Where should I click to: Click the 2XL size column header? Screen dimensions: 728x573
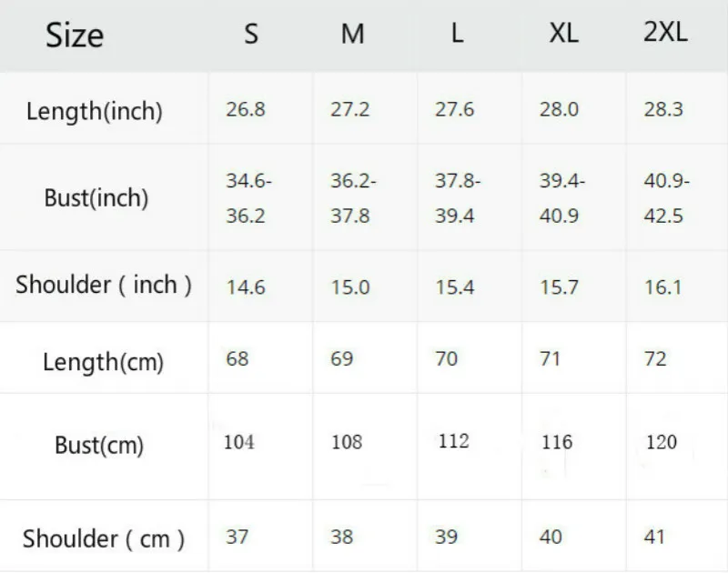pyautogui.click(x=665, y=33)
